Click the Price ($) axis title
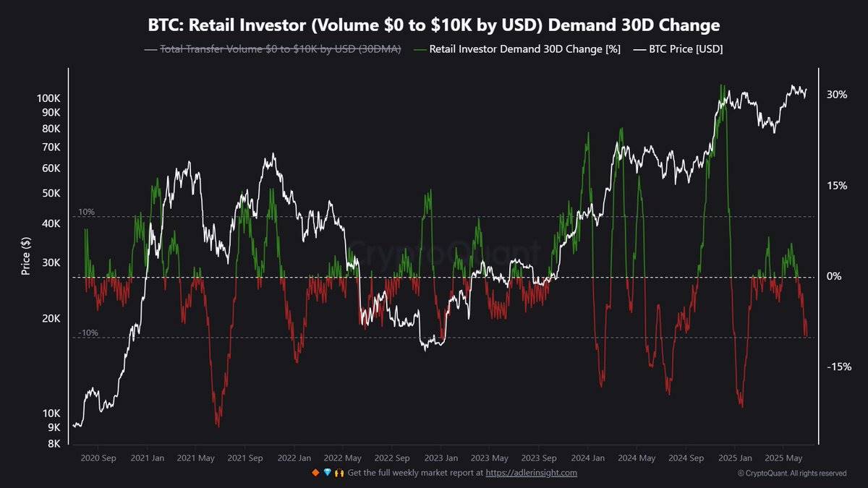Image resolution: width=868 pixels, height=488 pixels. (x=26, y=257)
